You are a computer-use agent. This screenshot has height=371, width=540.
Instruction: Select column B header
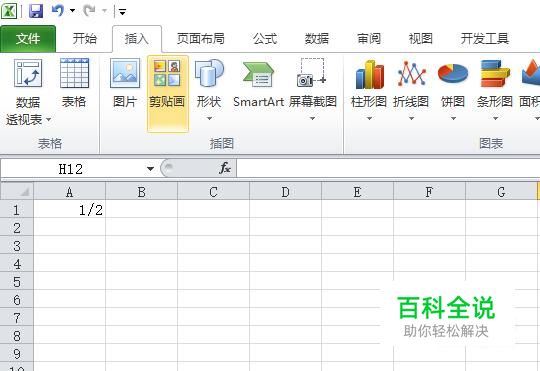point(141,192)
